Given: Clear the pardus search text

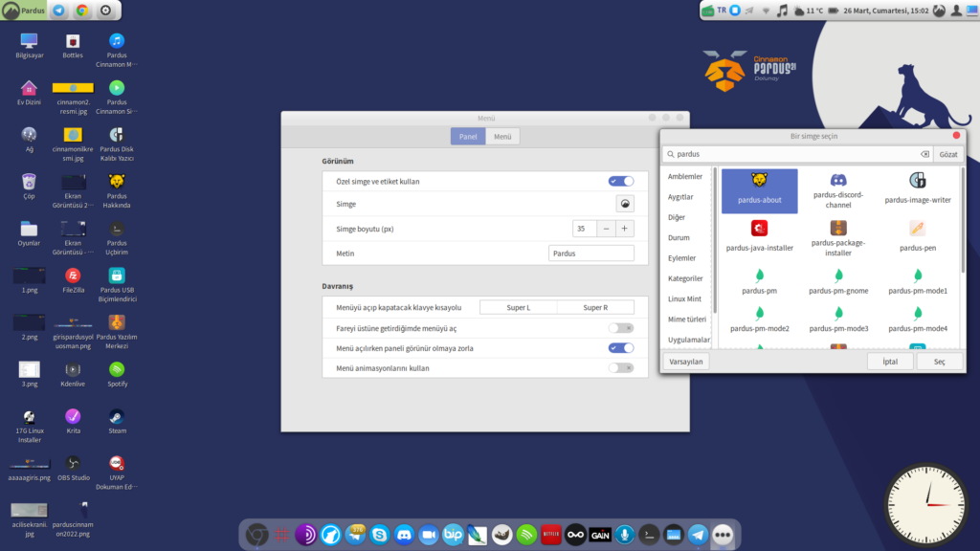Looking at the screenshot, I should (924, 154).
